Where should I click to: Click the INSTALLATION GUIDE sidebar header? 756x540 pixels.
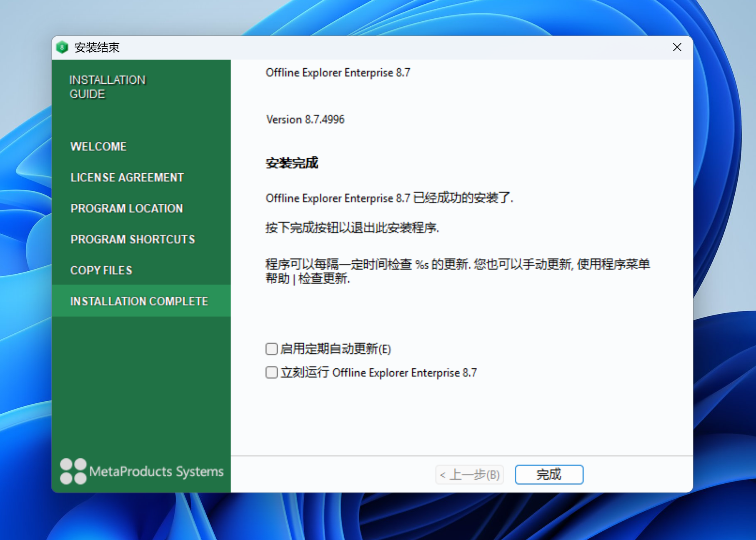[108, 87]
